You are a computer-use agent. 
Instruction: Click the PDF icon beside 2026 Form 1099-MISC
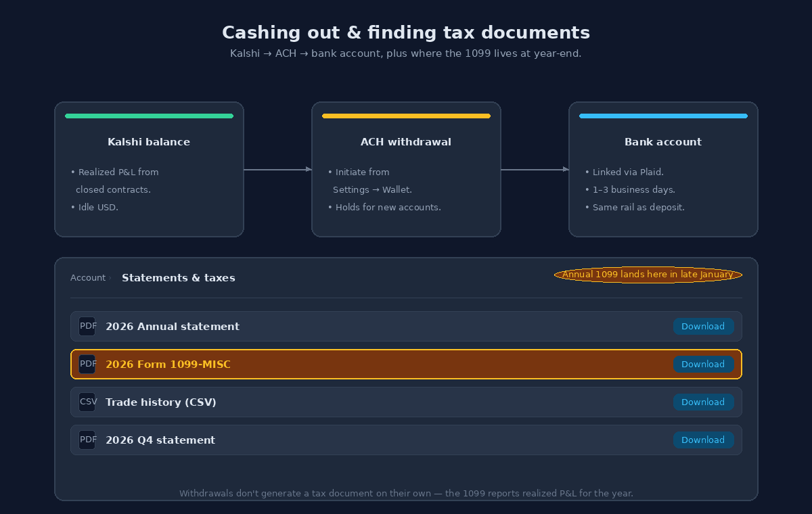(88, 365)
